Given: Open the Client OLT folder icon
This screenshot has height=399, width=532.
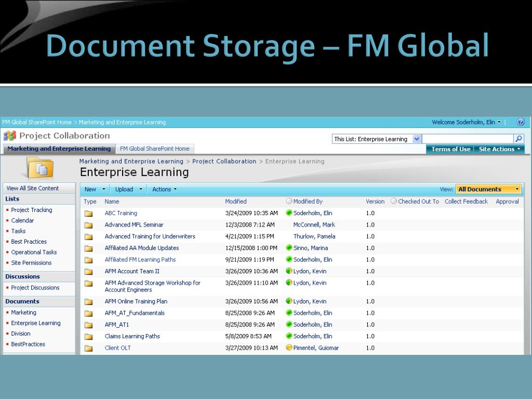Looking at the screenshot, I should [88, 348].
